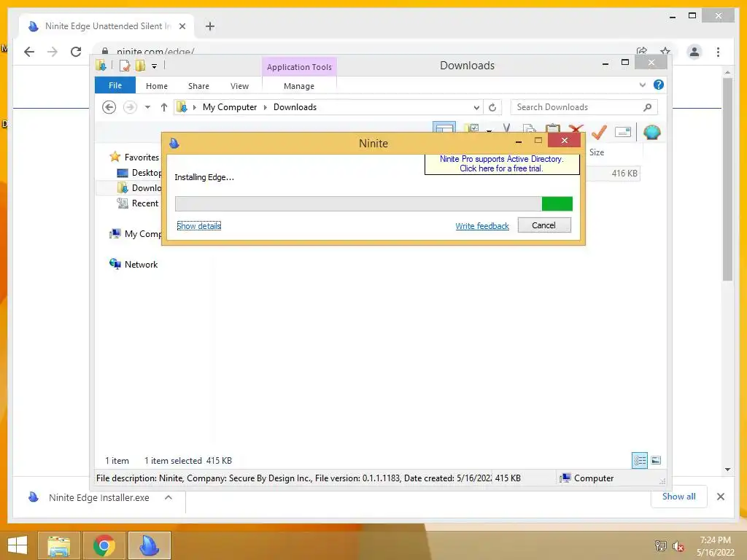Go back in Explorer navigation
Image resolution: width=747 pixels, height=560 pixels.
109,107
